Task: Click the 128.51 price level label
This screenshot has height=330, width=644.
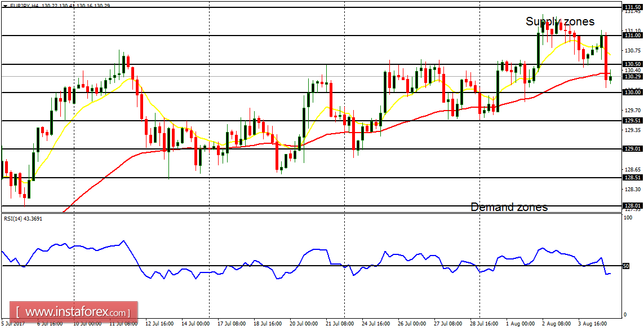Action: 632,178
